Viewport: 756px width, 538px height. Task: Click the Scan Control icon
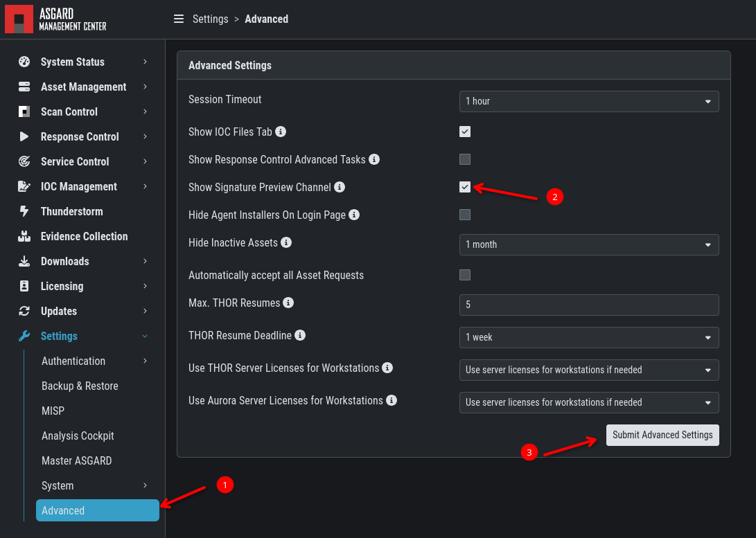[24, 111]
